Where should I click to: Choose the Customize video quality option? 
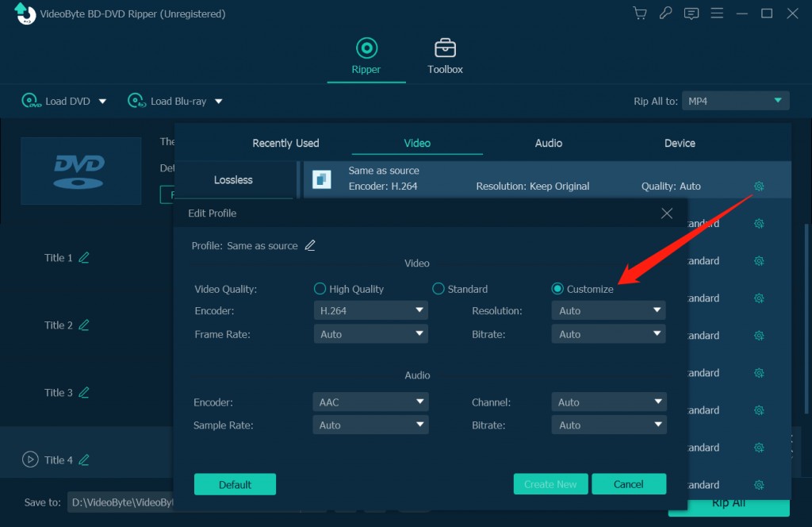pos(557,289)
